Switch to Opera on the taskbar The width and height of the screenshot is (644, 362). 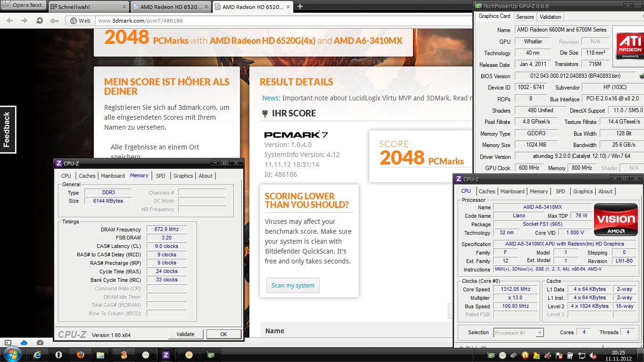[59, 354]
